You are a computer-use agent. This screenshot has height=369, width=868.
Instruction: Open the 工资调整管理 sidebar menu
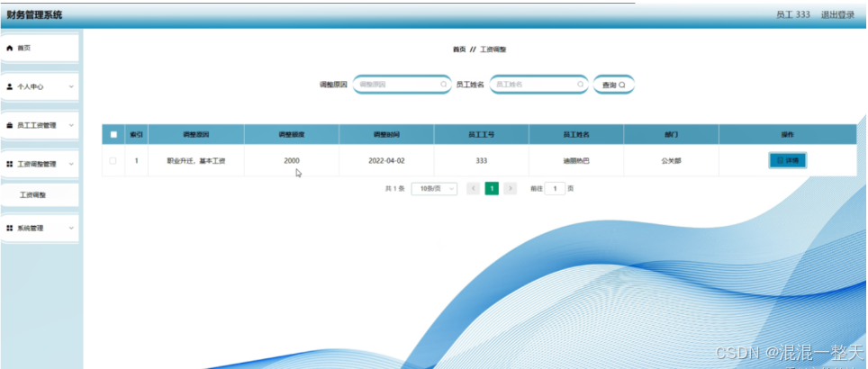point(40,165)
